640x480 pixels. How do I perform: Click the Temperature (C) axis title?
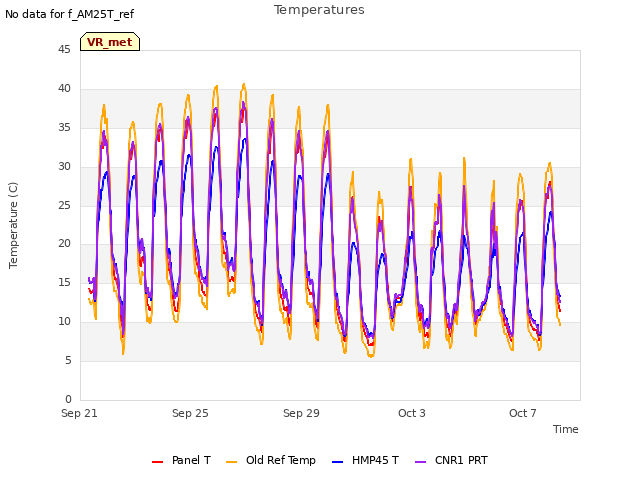coord(13,225)
